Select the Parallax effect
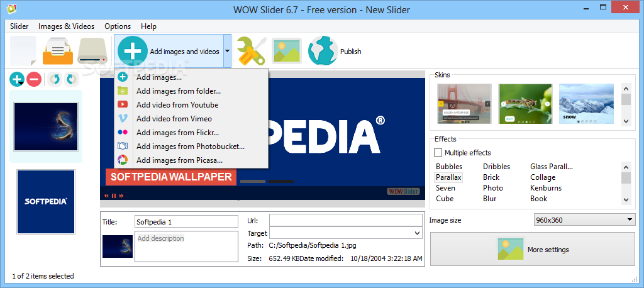Viewport: 644px width, 288px height. (x=449, y=177)
